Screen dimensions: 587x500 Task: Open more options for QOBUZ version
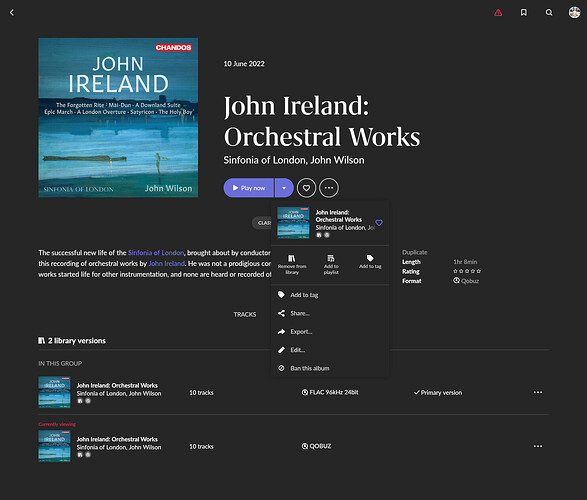(x=538, y=446)
